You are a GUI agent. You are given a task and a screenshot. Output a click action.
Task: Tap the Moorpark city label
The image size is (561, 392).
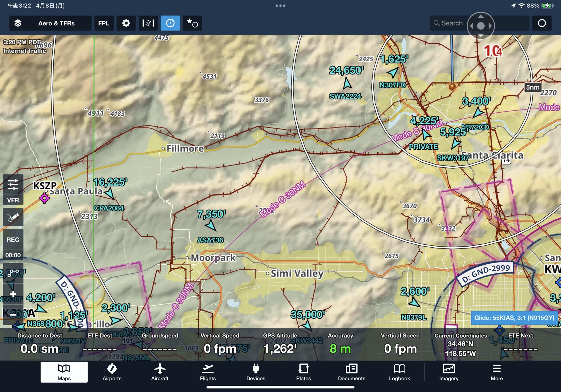click(213, 258)
